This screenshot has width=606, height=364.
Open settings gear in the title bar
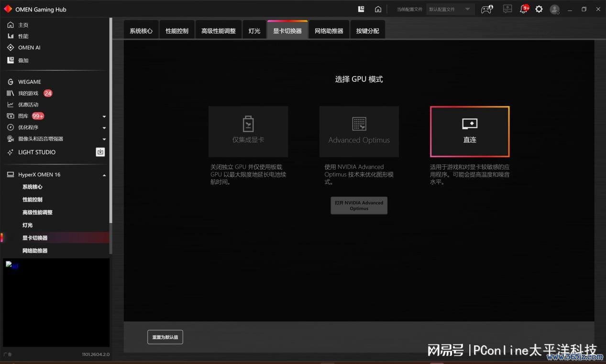(x=539, y=9)
